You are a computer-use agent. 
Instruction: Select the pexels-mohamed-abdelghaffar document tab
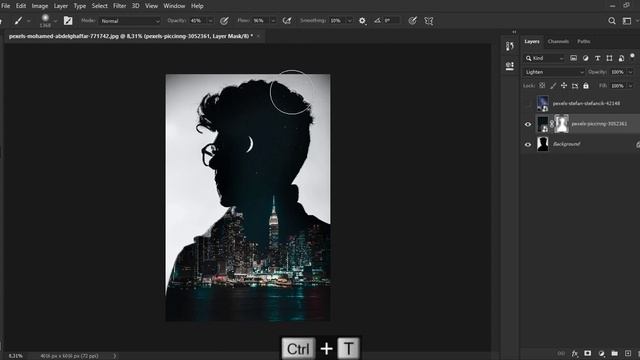(x=131, y=36)
